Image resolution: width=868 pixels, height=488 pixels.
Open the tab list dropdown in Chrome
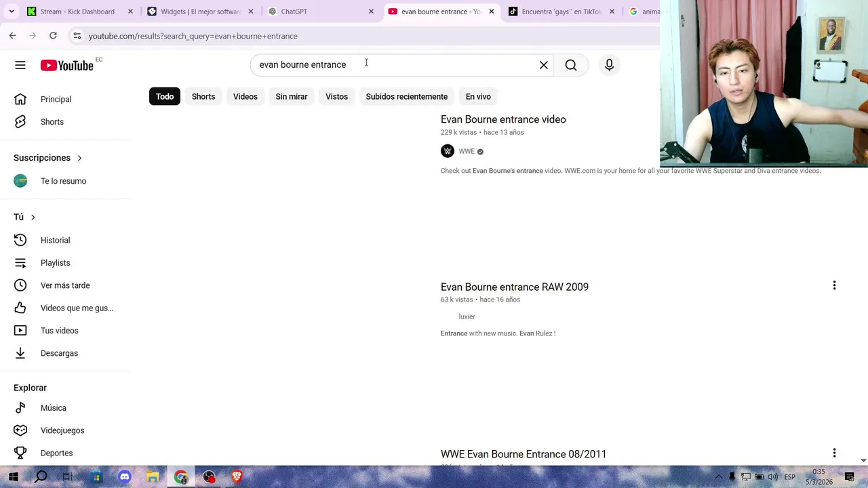12,12
